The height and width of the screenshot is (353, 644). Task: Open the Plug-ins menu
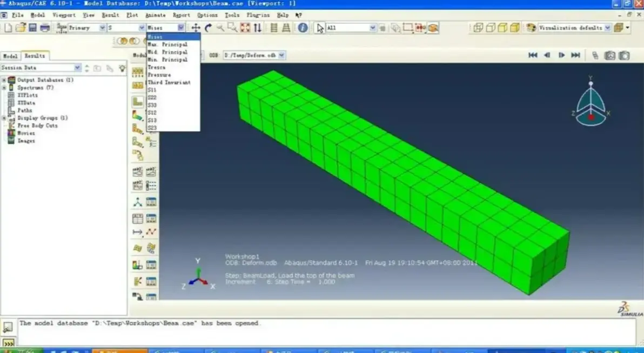tap(258, 15)
